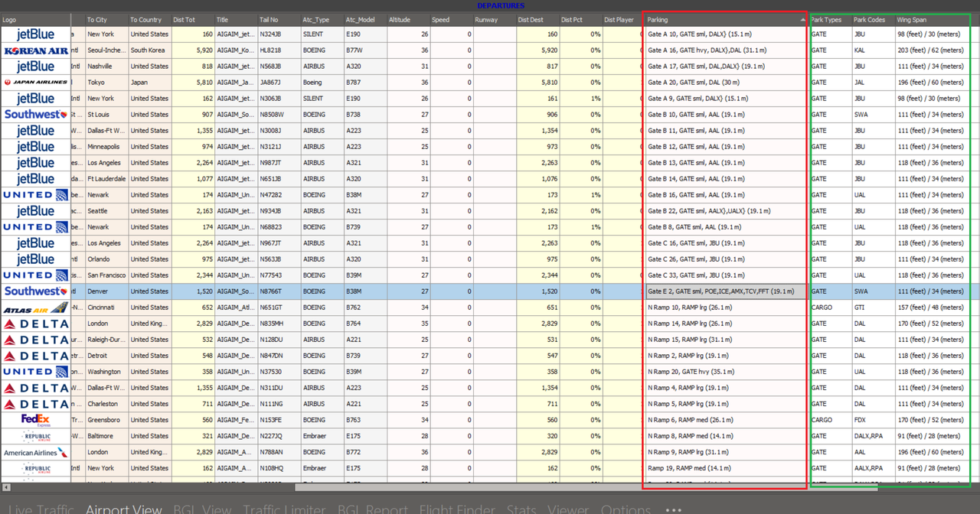Sort by the To Country column header
The image size is (980, 514).
(149, 20)
